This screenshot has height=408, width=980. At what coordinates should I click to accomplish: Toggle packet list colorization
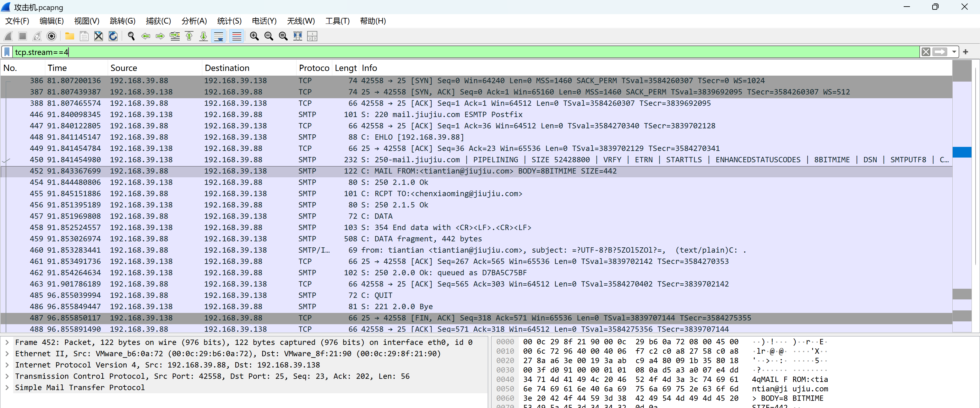pos(237,36)
